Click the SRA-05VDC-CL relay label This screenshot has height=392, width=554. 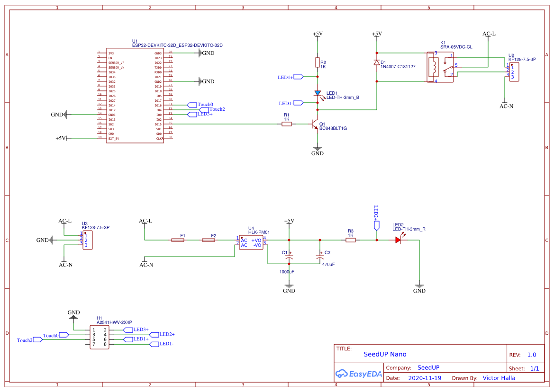[456, 47]
